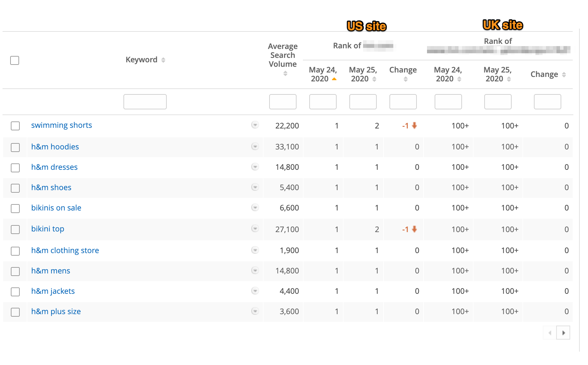
Task: Open the bikinis on sale keyword link
Action: click(x=56, y=208)
